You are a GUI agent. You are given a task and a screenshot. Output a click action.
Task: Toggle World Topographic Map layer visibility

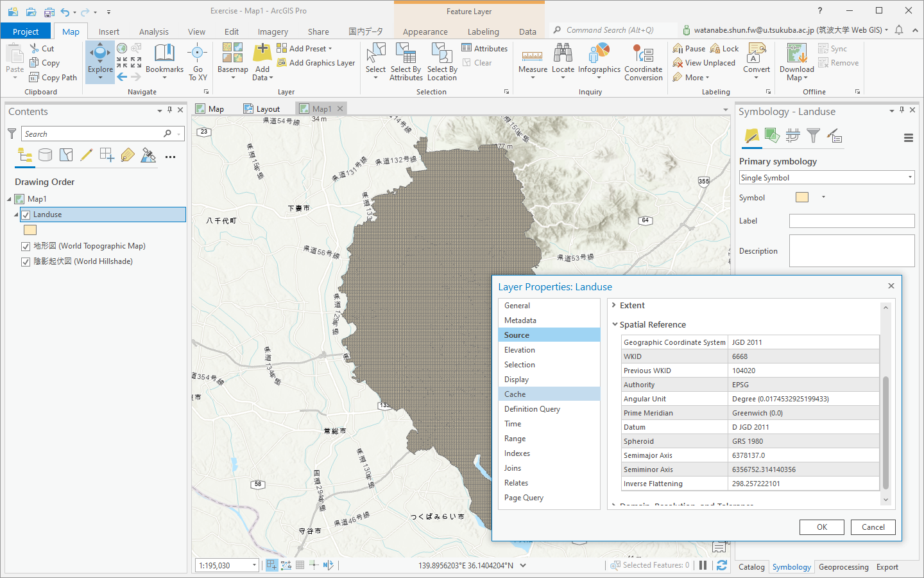(x=26, y=246)
